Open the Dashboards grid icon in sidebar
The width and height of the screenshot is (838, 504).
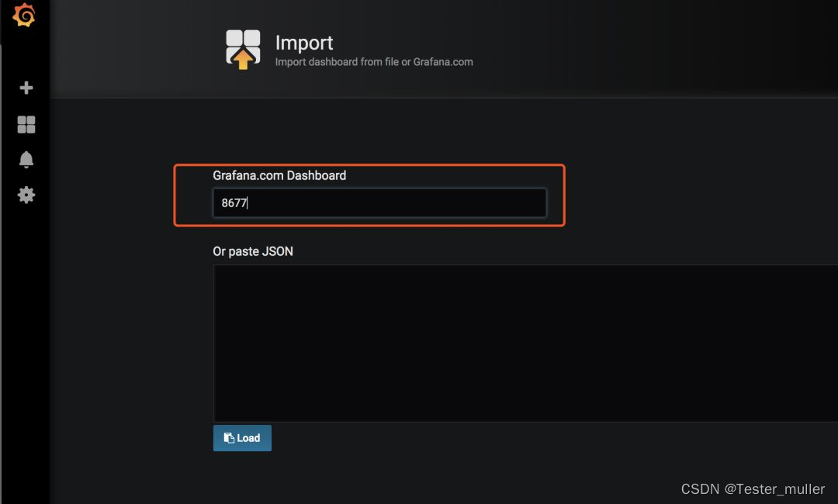[x=26, y=124]
